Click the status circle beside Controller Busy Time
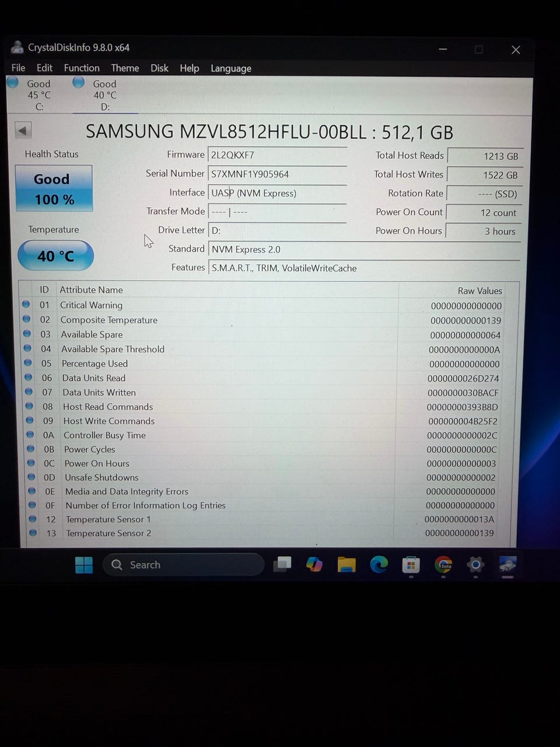Viewport: 560px width, 747px height. 30,435
